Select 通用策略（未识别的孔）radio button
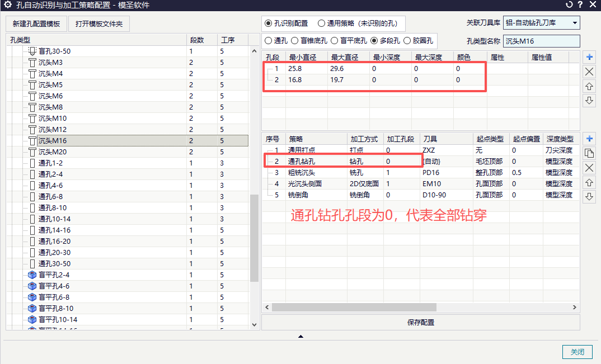The image size is (601, 364). coord(321,23)
